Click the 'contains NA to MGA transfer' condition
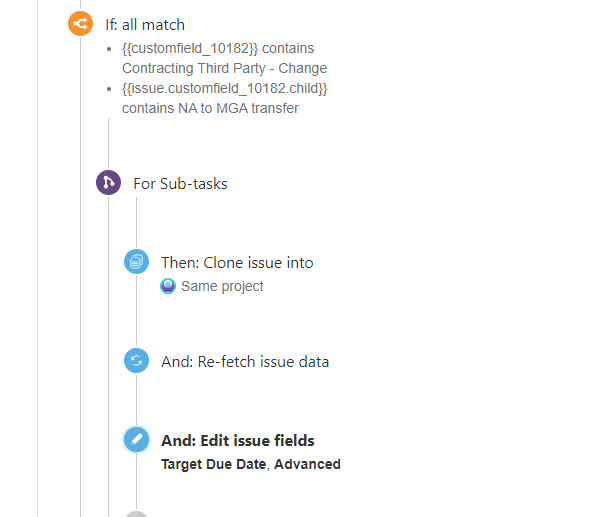The image size is (607, 517). coord(210,108)
